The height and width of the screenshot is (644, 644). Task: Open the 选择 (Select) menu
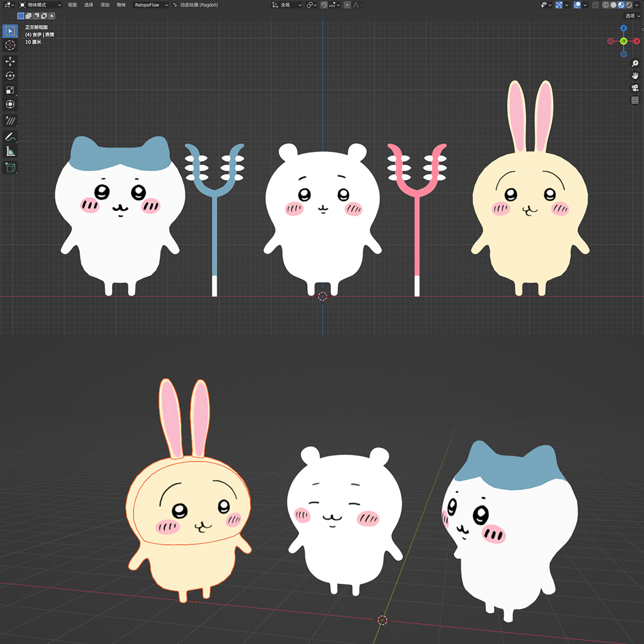(89, 5)
